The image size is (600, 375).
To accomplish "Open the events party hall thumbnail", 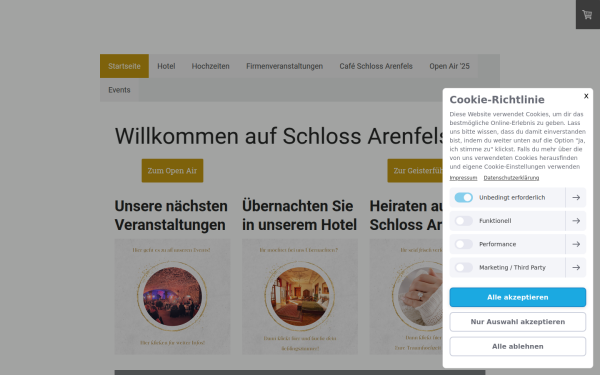I will pos(172,297).
